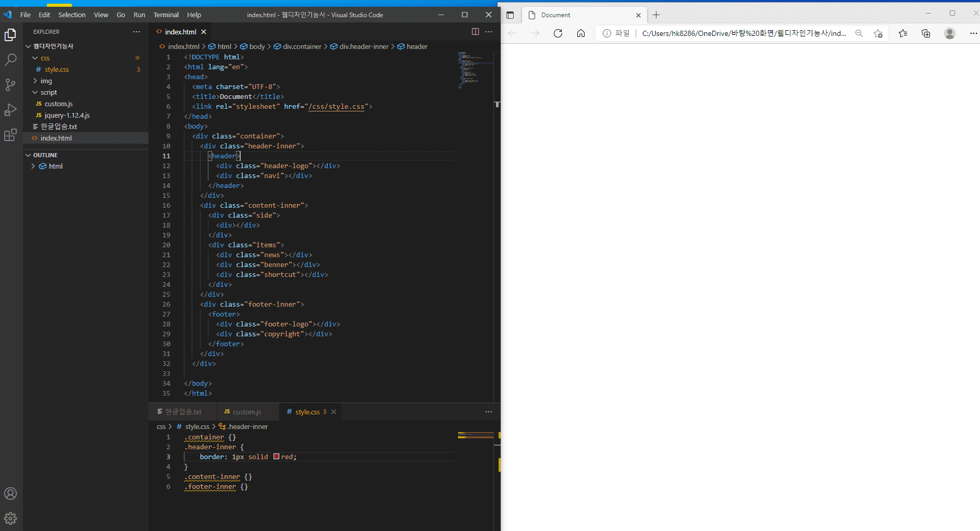This screenshot has width=980, height=531.
Task: Refresh the browser page
Action: click(558, 33)
